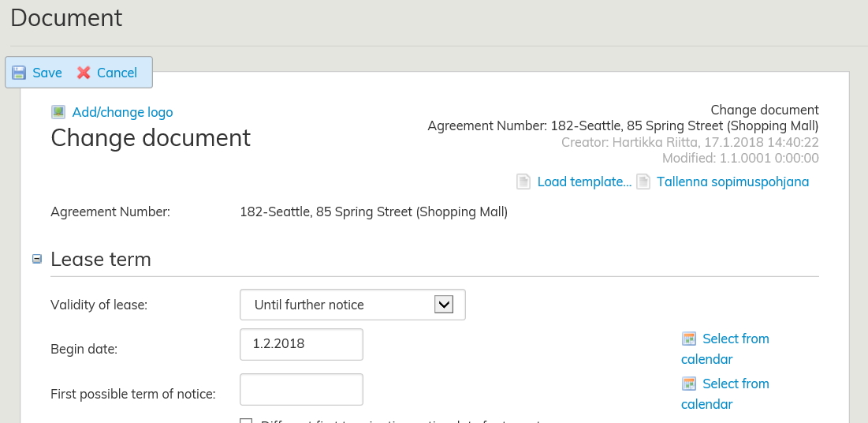The height and width of the screenshot is (423, 868).
Task: Click Select from calendar link for Begin date
Action: click(x=735, y=339)
